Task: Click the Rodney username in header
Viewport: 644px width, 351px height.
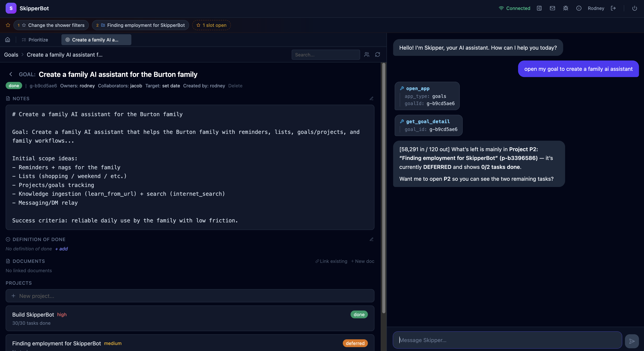Action: (596, 8)
